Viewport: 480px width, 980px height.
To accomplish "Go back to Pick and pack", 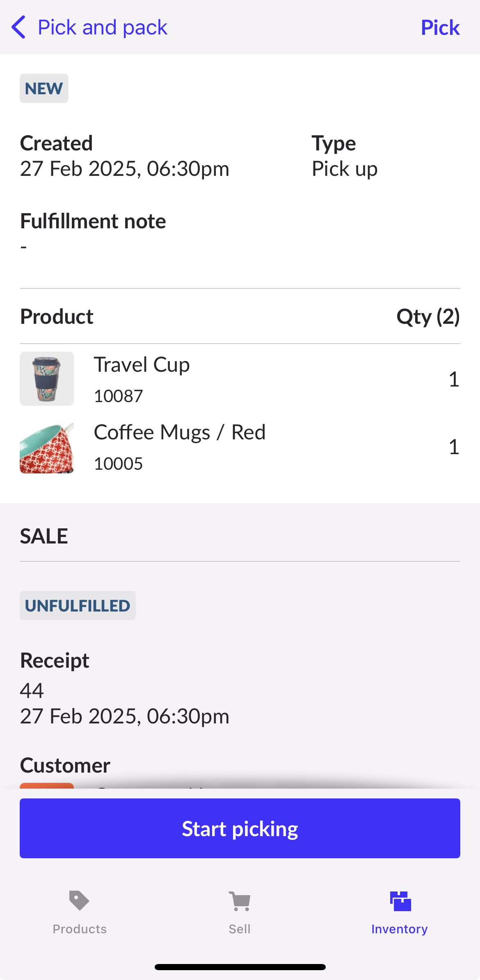I will pos(103,27).
